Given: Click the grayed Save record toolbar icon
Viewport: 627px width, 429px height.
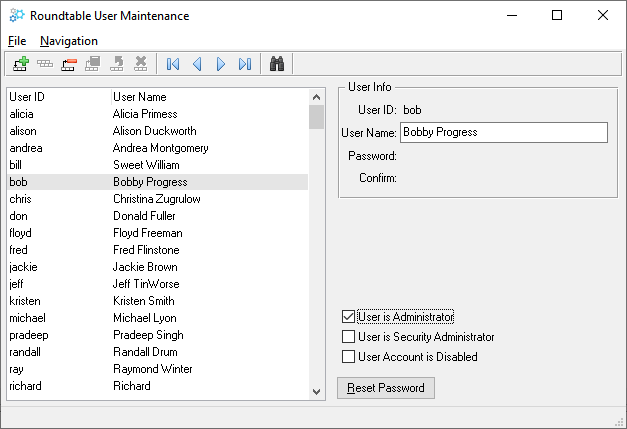Looking at the screenshot, I should click(93, 64).
